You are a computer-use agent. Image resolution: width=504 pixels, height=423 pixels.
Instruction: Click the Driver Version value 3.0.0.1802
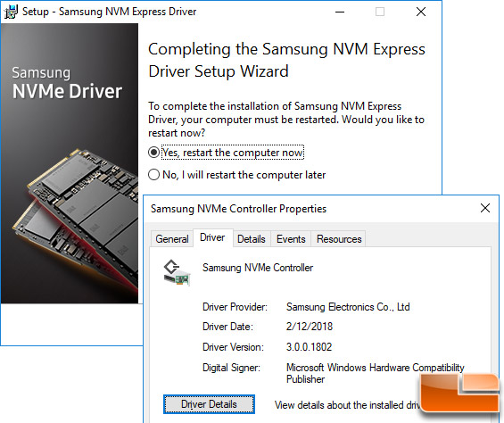(309, 347)
